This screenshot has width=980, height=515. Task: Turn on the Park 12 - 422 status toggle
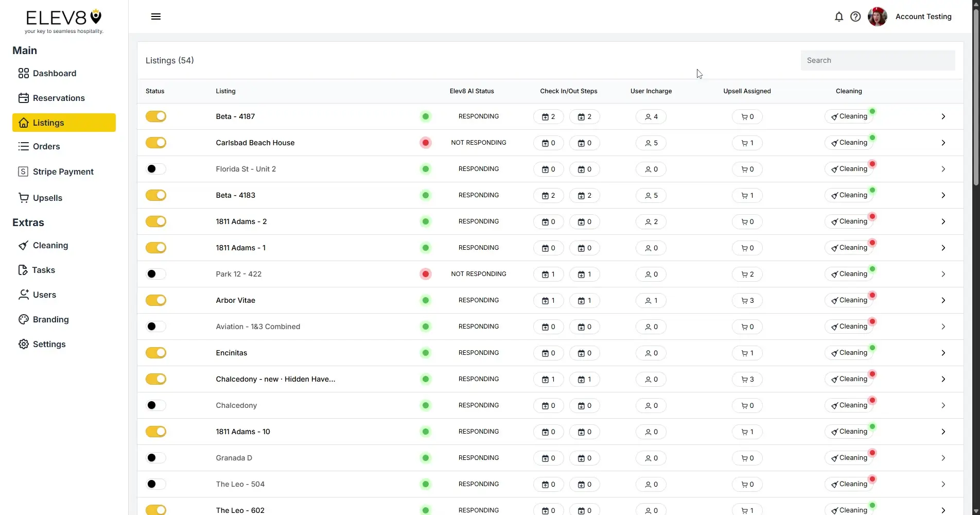pyautogui.click(x=155, y=273)
